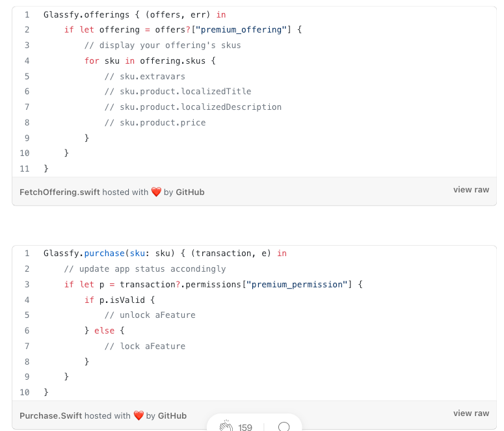Viewport: 504px width, 431px height.
Task: Click the "premium_offering" string in code
Action: pos(241,30)
